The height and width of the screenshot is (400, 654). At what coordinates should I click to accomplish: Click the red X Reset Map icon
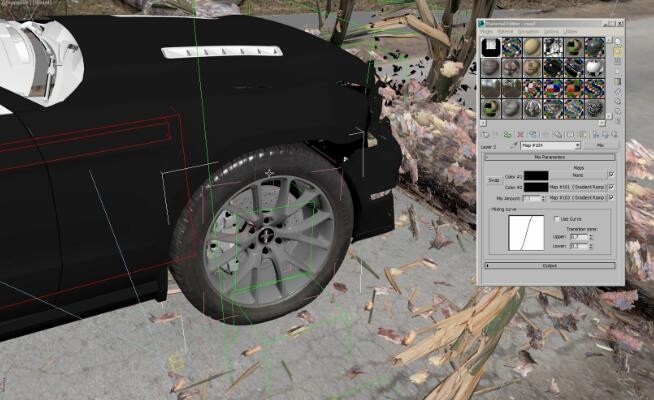tap(520, 135)
